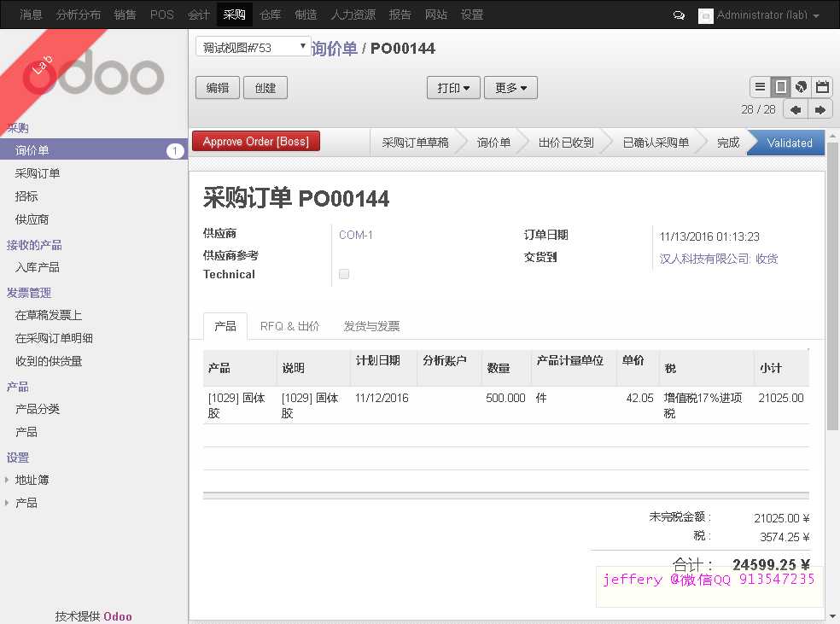Open the 采购 top menu
The width and height of the screenshot is (840, 624).
[x=234, y=15]
